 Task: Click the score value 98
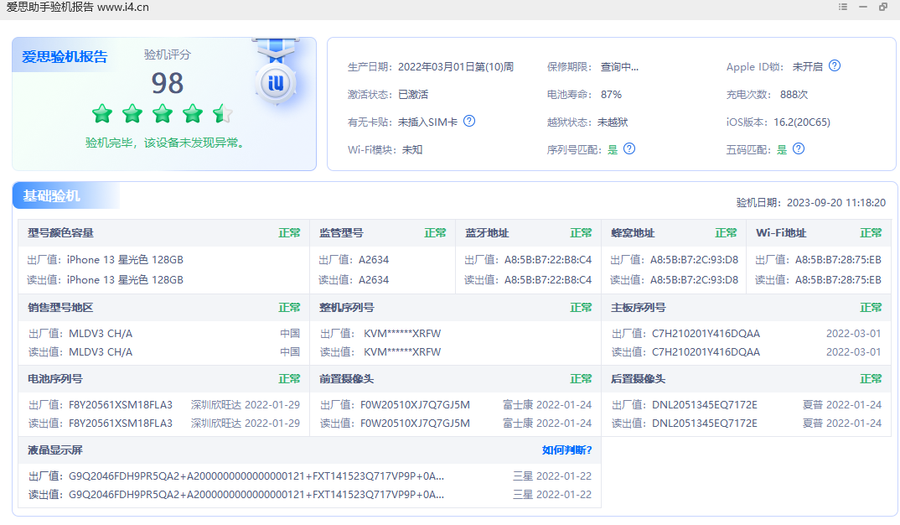[x=167, y=83]
